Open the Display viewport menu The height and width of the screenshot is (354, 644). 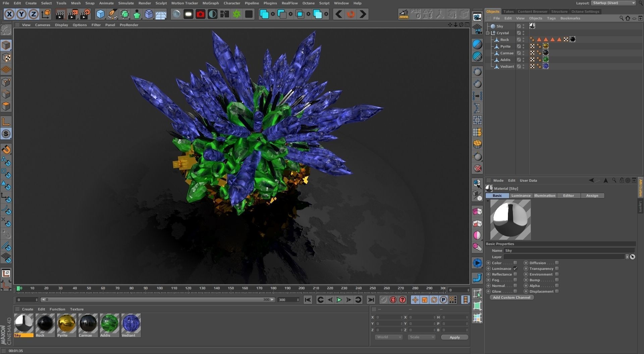61,25
